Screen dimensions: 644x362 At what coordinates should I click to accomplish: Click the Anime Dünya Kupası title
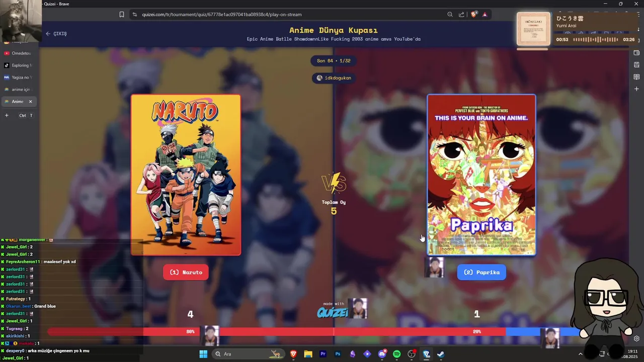pos(334,30)
